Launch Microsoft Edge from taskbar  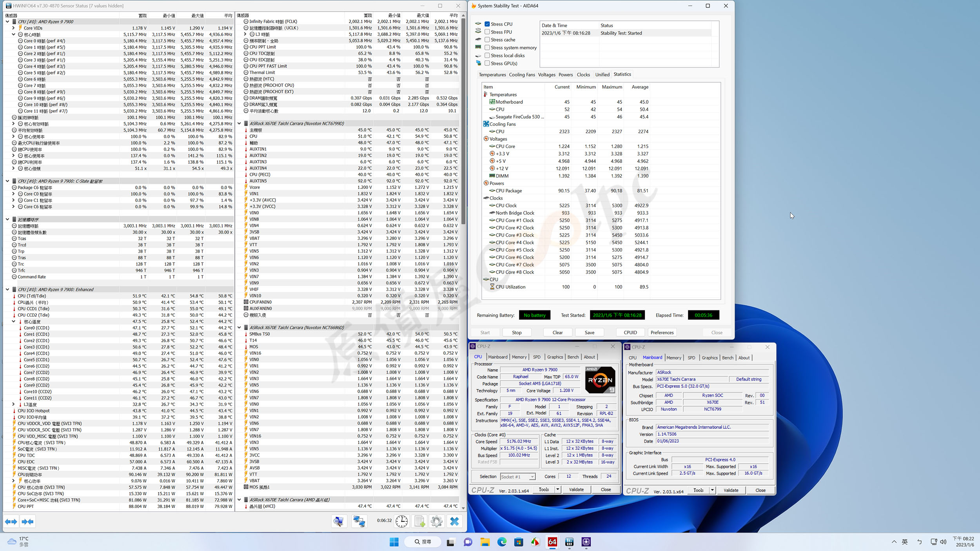coord(502,542)
